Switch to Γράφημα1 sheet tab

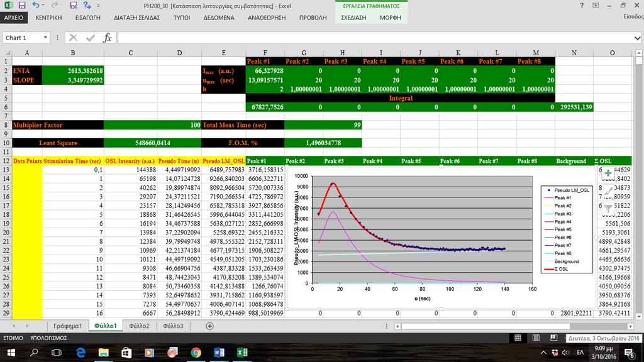[67, 326]
